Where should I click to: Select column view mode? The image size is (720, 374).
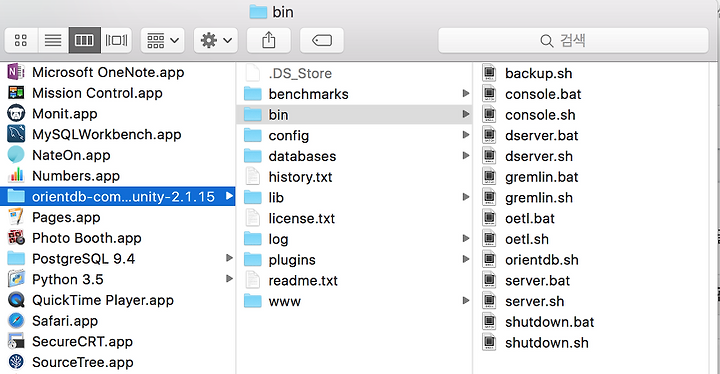(84, 40)
